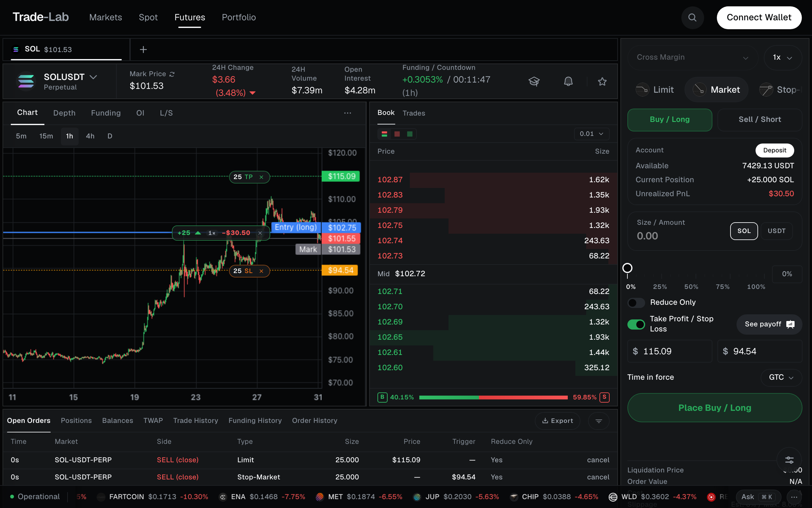812x508 pixels.
Task: Open the Cross Margin dropdown
Action: [692, 57]
